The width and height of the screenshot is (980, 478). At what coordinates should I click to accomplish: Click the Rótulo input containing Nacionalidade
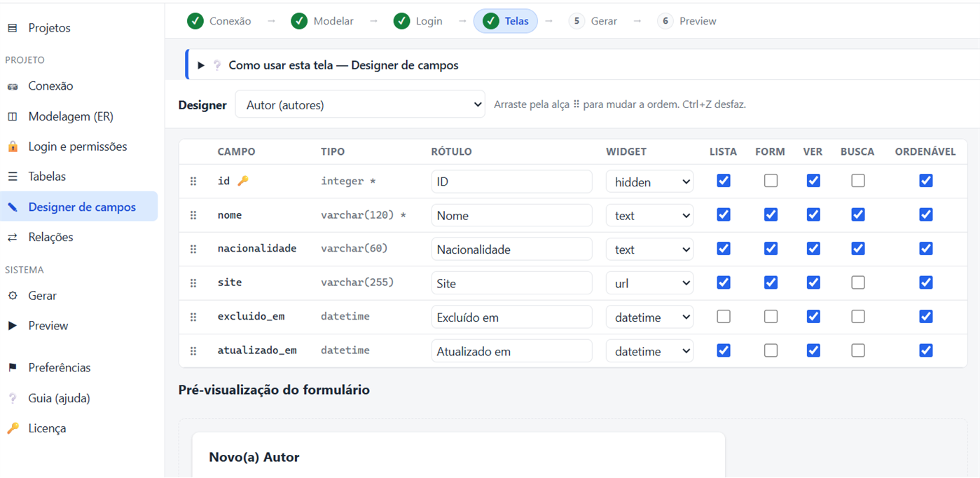[x=512, y=249]
